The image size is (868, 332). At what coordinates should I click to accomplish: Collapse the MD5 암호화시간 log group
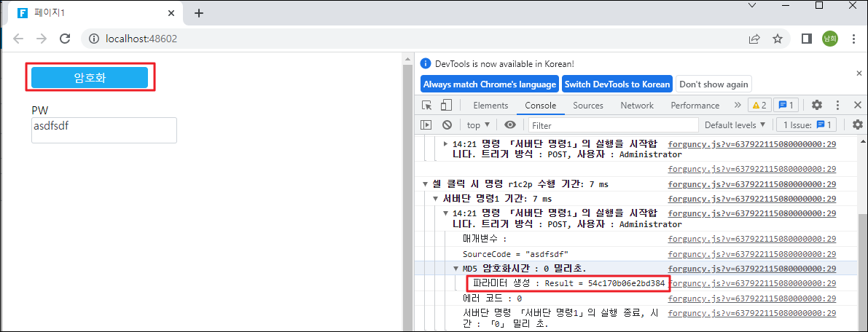pyautogui.click(x=457, y=269)
